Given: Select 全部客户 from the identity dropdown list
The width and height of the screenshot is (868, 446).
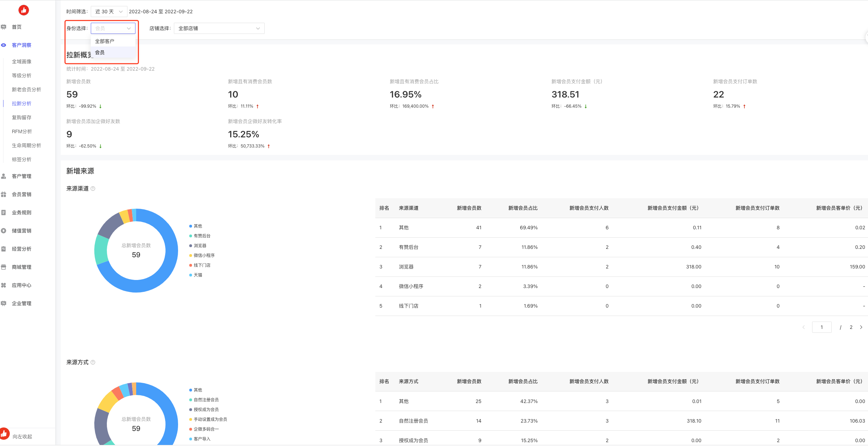Looking at the screenshot, I should pos(105,41).
